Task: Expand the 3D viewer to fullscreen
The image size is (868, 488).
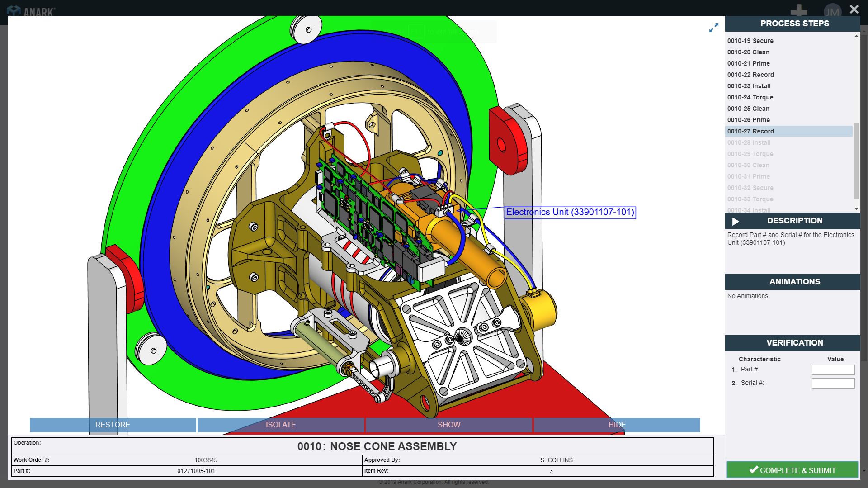Action: 713,28
